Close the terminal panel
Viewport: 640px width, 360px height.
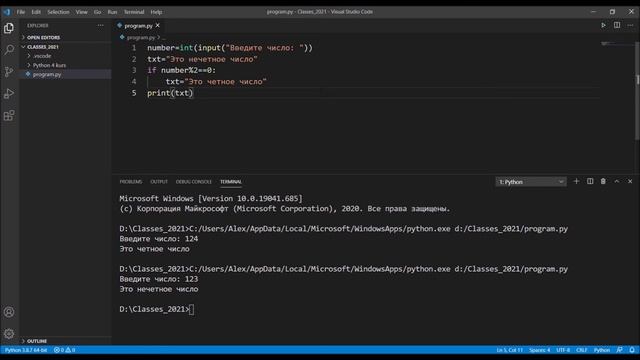[630, 181]
